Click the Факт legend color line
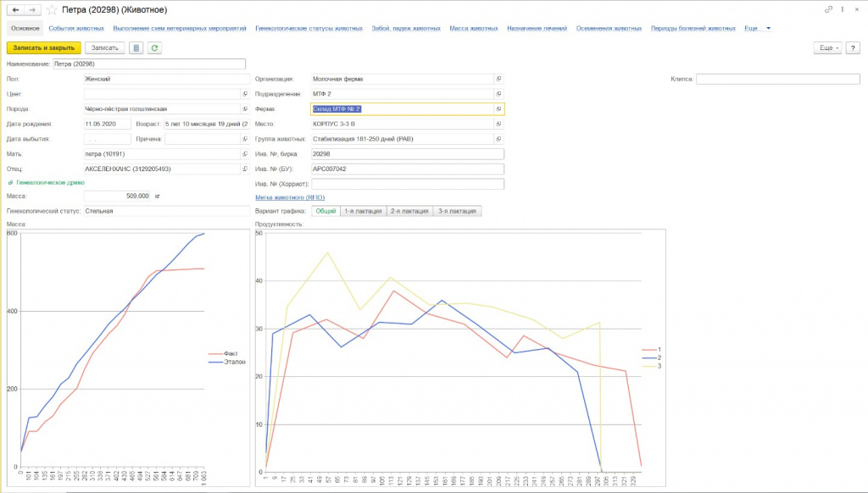 click(x=214, y=353)
